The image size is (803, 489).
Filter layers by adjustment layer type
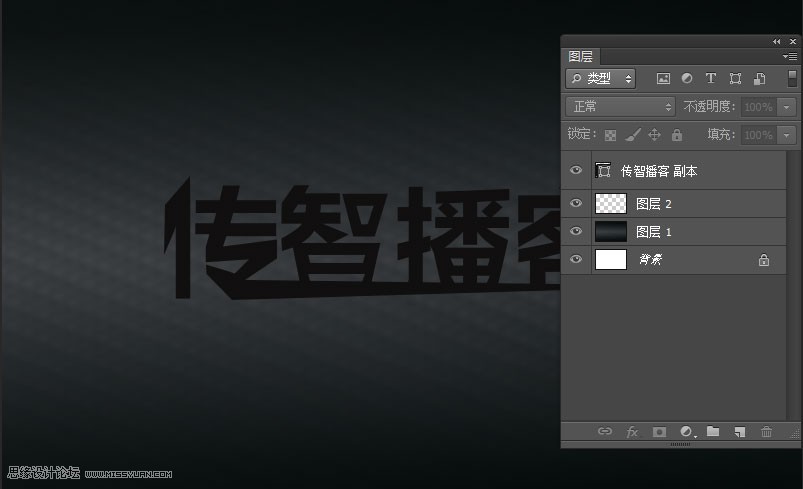pyautogui.click(x=687, y=78)
